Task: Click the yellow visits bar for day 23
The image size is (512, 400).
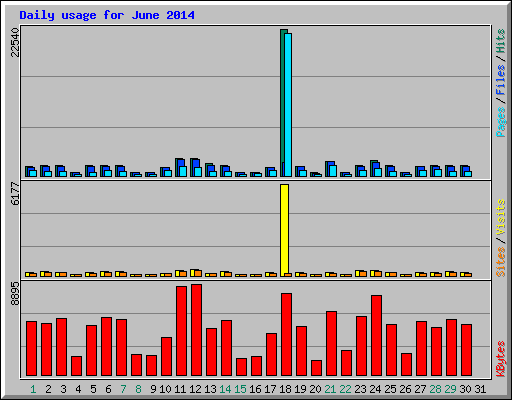Action: click(358, 274)
